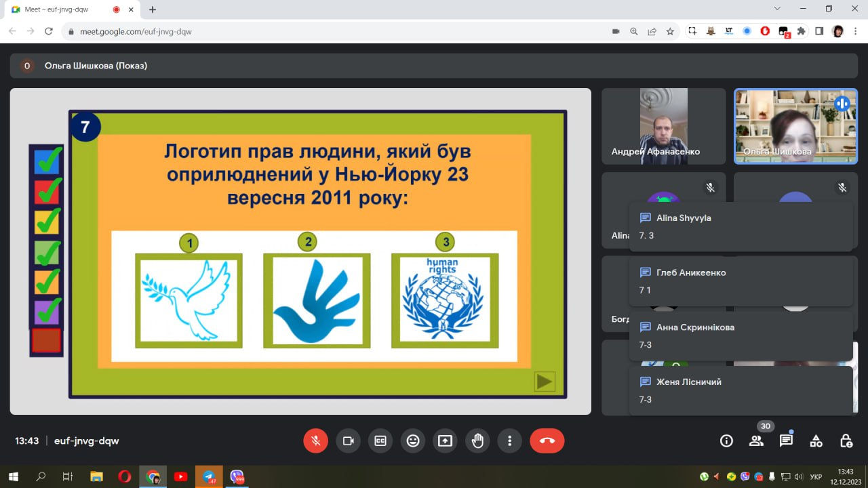Open Task View on the taskbar
This screenshot has height=488, width=868.
click(68, 476)
